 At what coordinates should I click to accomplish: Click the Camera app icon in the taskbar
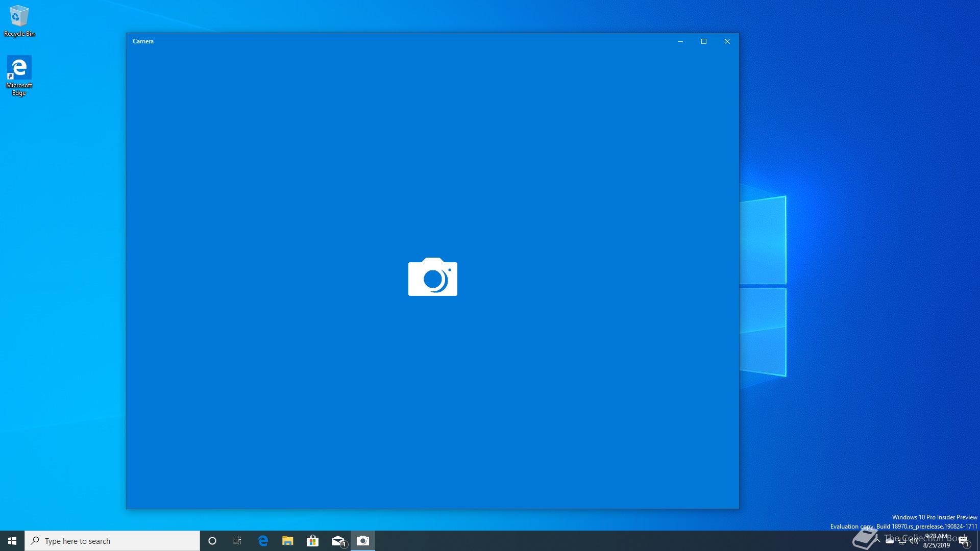363,541
